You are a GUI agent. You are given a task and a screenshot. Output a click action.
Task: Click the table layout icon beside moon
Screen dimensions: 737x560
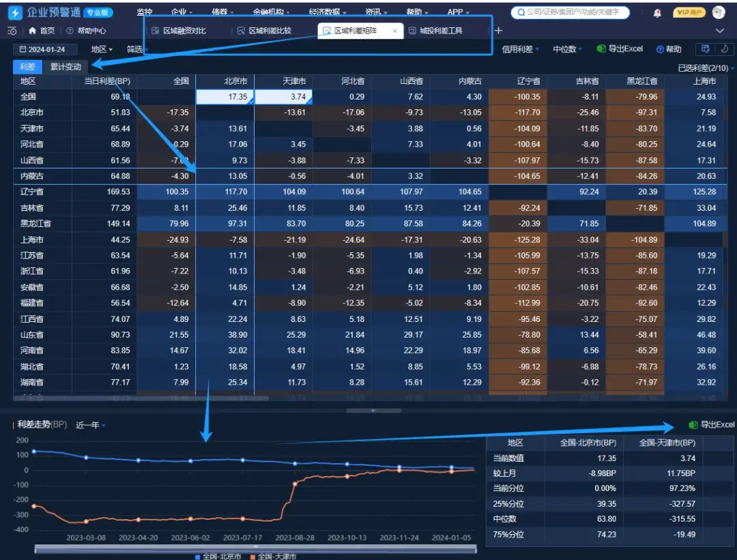click(705, 49)
